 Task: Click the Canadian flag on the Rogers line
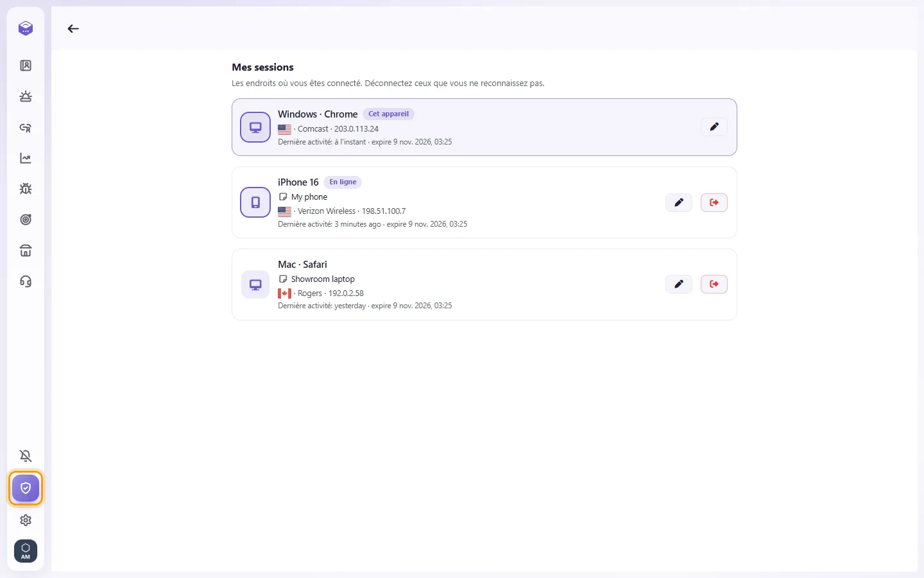pos(285,293)
